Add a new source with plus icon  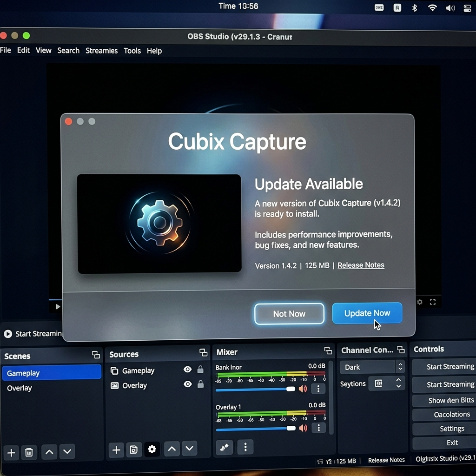(116, 450)
